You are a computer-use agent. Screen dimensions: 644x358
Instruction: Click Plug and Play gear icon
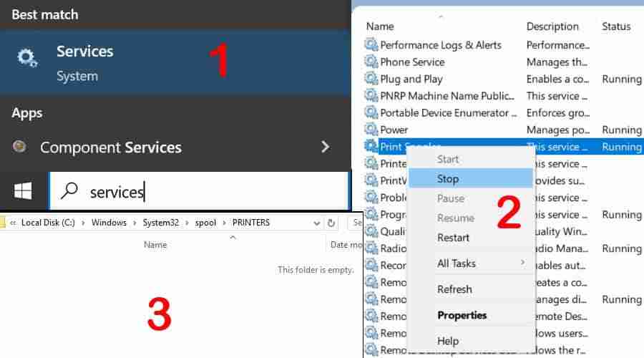371,79
